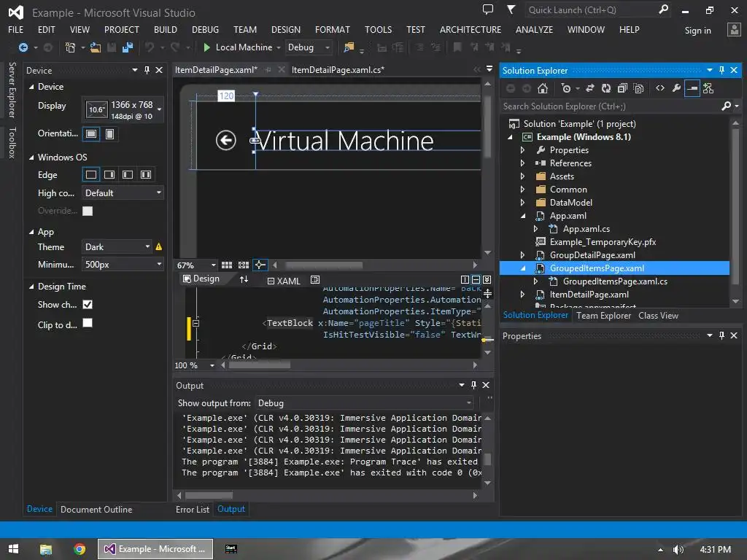Screen dimensions: 747x560
Task: Open Chrome from the taskbar
Action: tap(80, 549)
